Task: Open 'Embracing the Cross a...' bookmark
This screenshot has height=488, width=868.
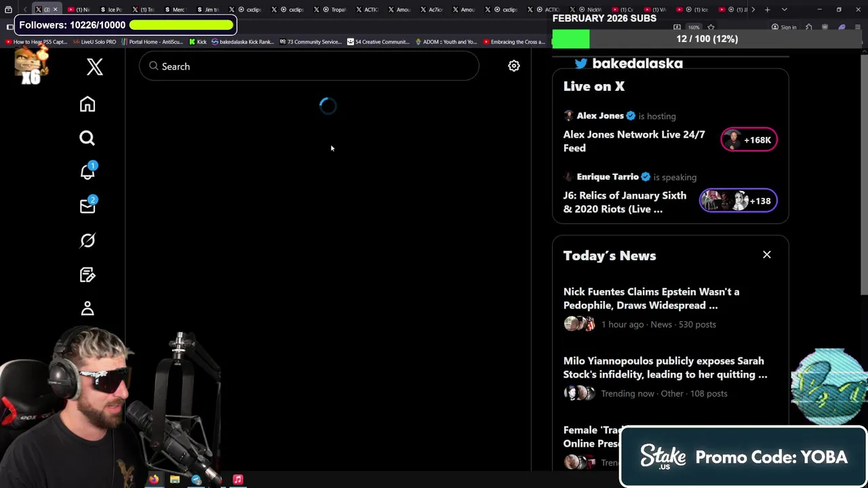Action: tap(513, 42)
